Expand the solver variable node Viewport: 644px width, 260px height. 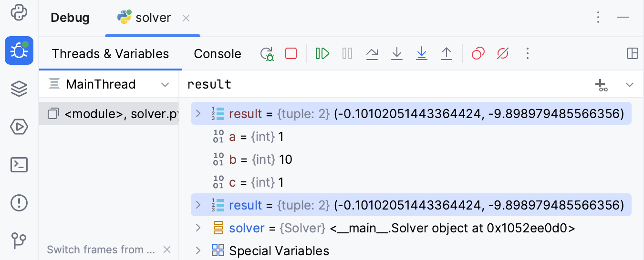(198, 228)
